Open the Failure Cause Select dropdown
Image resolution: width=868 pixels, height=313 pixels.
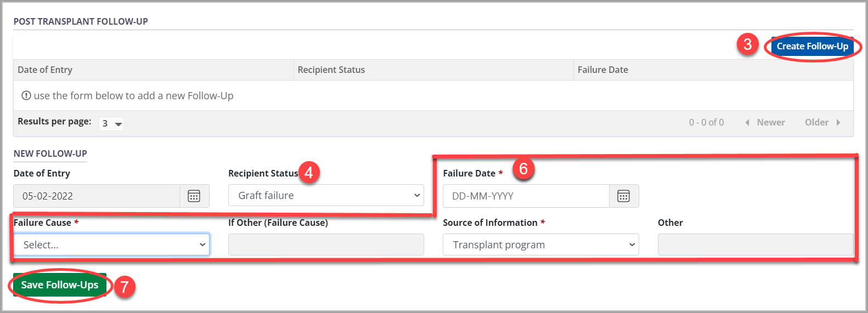coord(111,245)
